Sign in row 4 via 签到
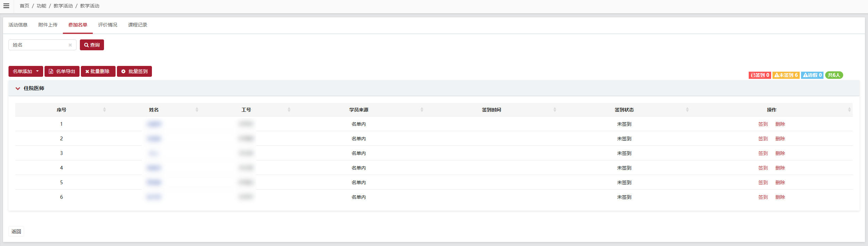868x246 pixels. tap(763, 168)
